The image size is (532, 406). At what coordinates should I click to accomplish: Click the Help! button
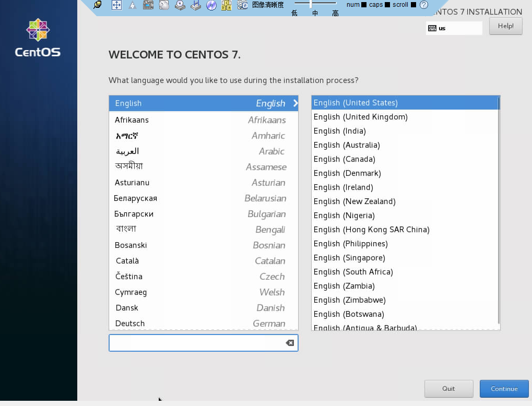505,26
